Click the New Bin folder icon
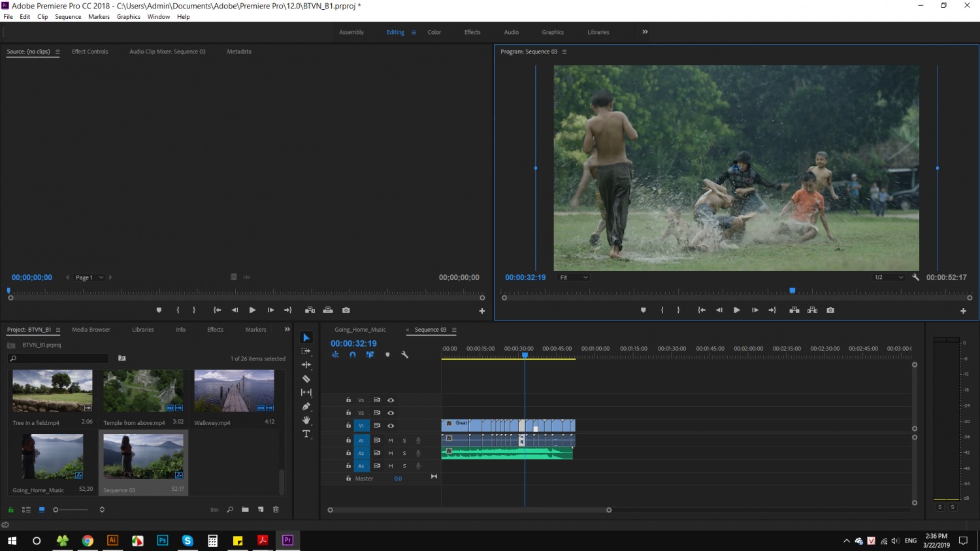The image size is (980, 551). pos(245,509)
